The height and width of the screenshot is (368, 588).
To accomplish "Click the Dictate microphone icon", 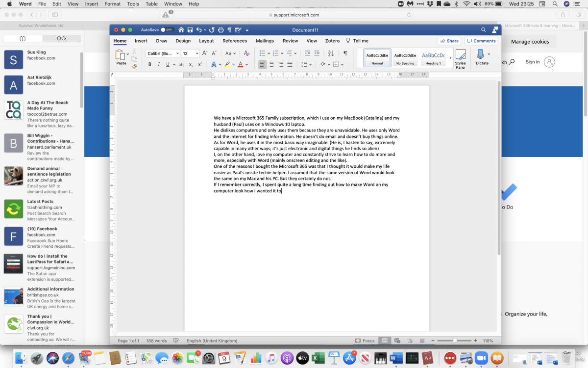I will tap(480, 53).
